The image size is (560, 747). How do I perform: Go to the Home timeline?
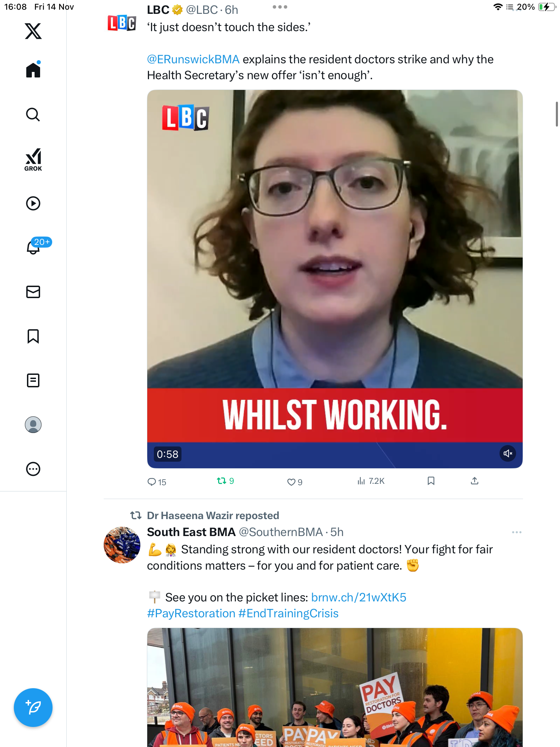point(33,70)
